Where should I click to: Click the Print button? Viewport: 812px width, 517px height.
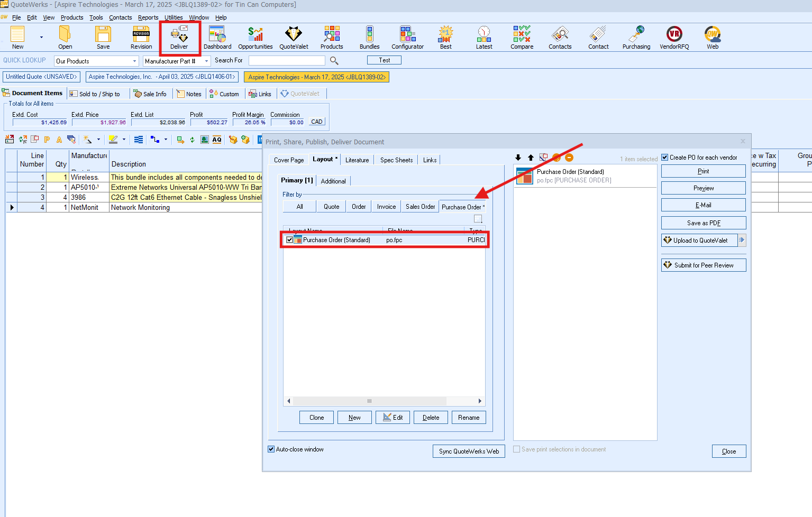704,171
